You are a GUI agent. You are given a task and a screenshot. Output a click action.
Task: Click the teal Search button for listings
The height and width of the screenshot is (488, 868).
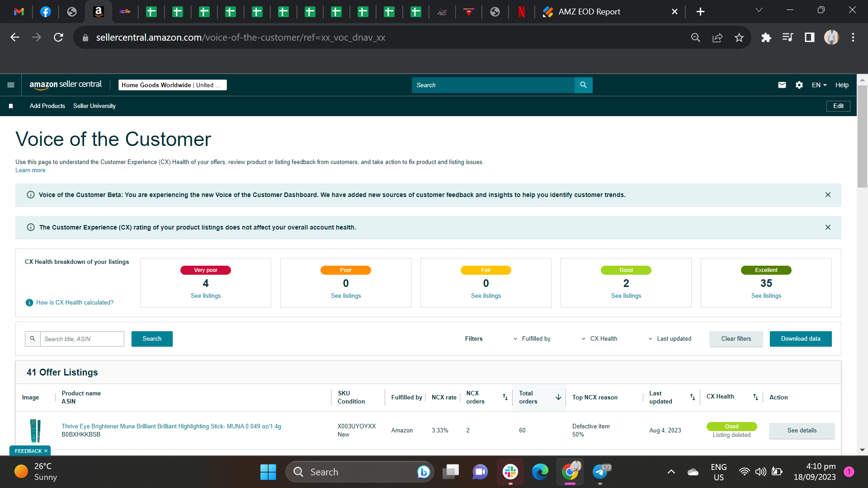pos(152,339)
